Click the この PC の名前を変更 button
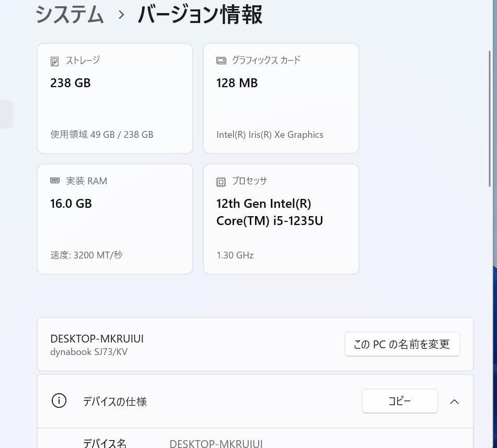497x448 pixels. click(x=402, y=344)
